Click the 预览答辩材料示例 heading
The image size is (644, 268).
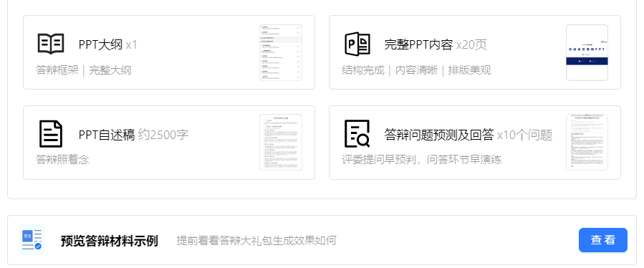110,241
